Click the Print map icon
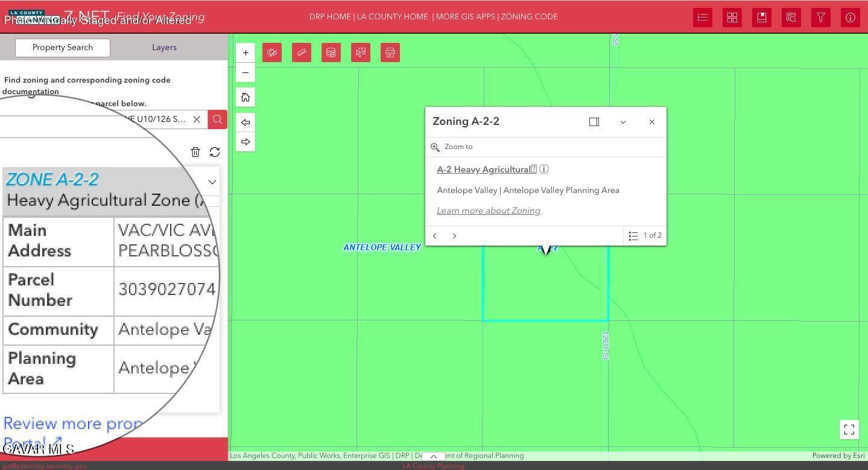The height and width of the screenshot is (470, 868). (390, 52)
